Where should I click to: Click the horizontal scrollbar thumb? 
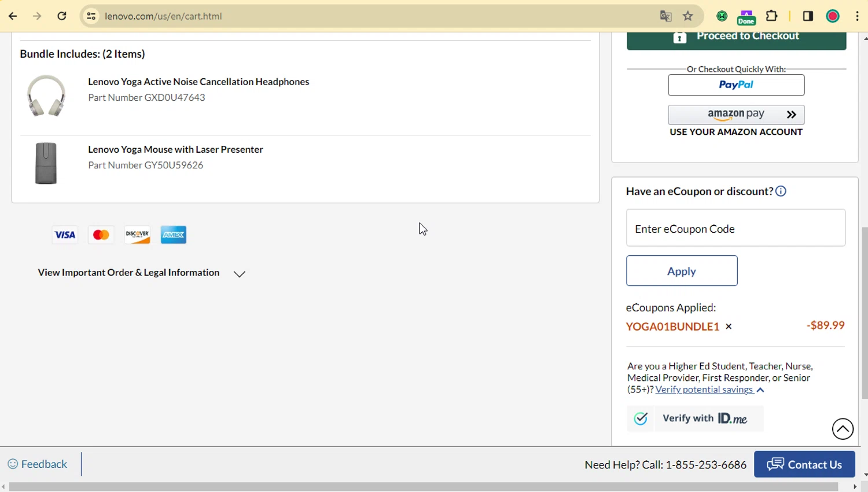(424, 487)
